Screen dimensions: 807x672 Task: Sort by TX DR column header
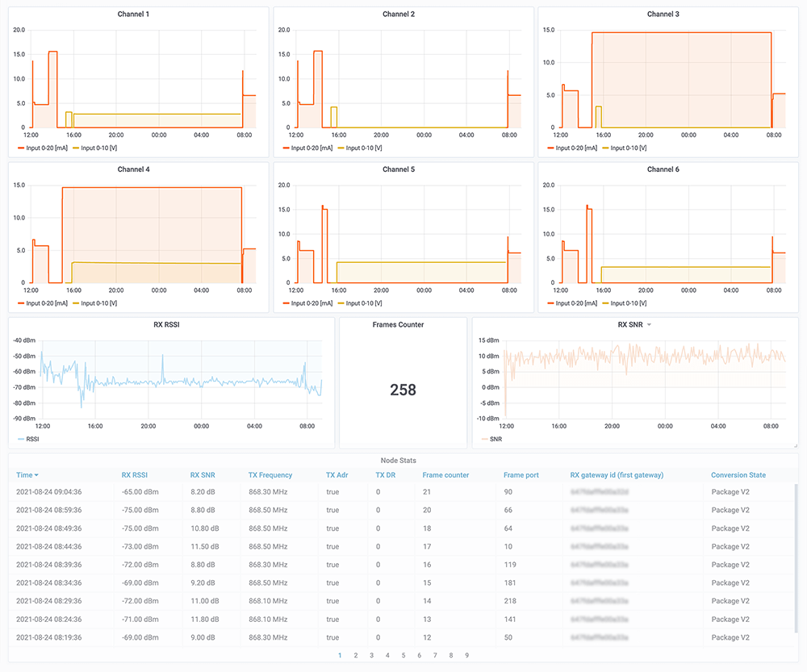(386, 475)
